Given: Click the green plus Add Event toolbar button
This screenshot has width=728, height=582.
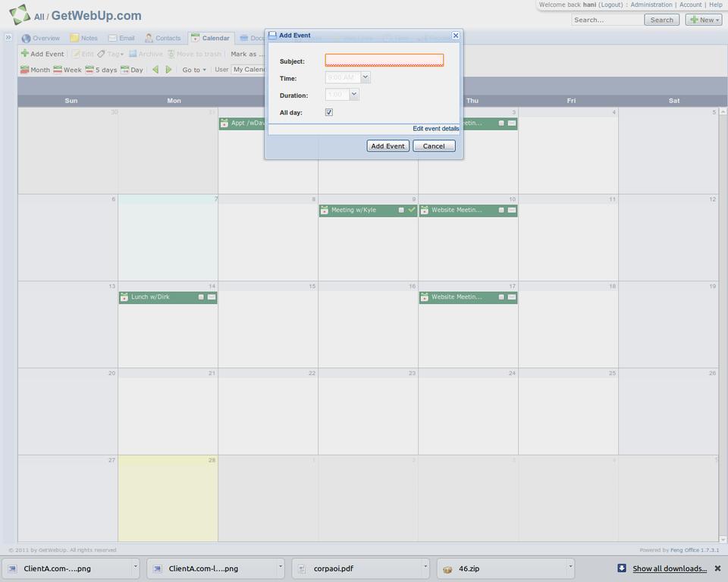Looking at the screenshot, I should [x=42, y=54].
